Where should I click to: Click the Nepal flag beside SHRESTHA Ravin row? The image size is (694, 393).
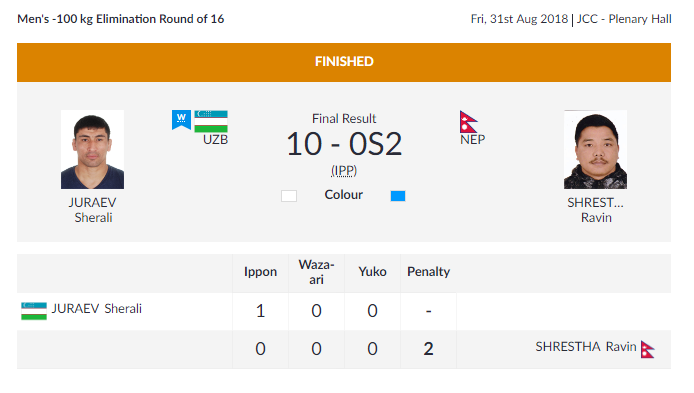point(648,349)
